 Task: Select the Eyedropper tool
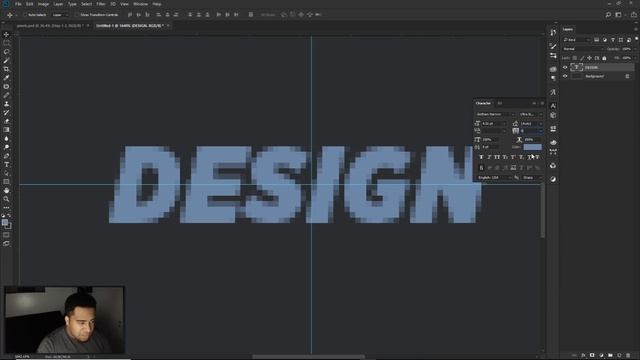[6, 78]
